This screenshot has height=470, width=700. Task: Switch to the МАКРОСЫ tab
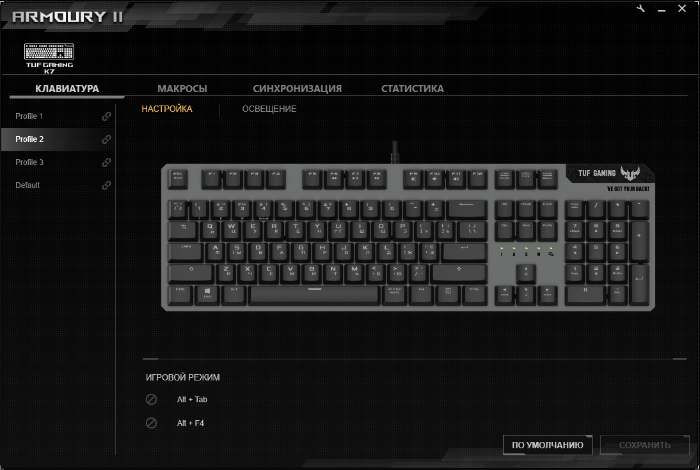click(x=182, y=88)
